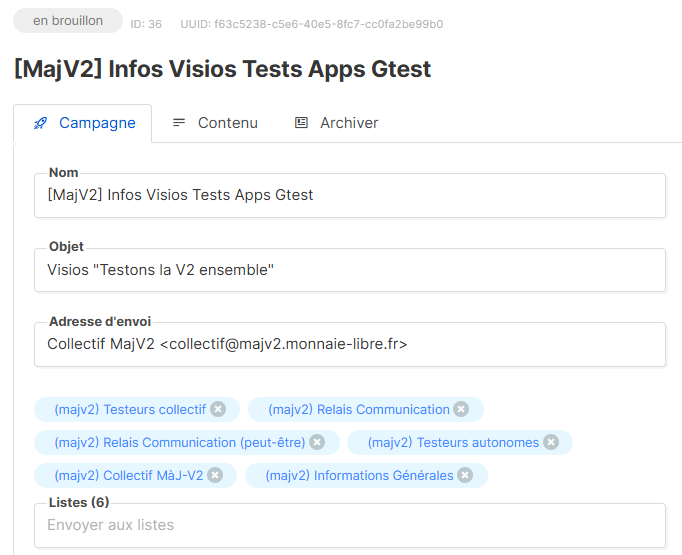682x555 pixels.
Task: Select the Campagne tab
Action: click(96, 123)
